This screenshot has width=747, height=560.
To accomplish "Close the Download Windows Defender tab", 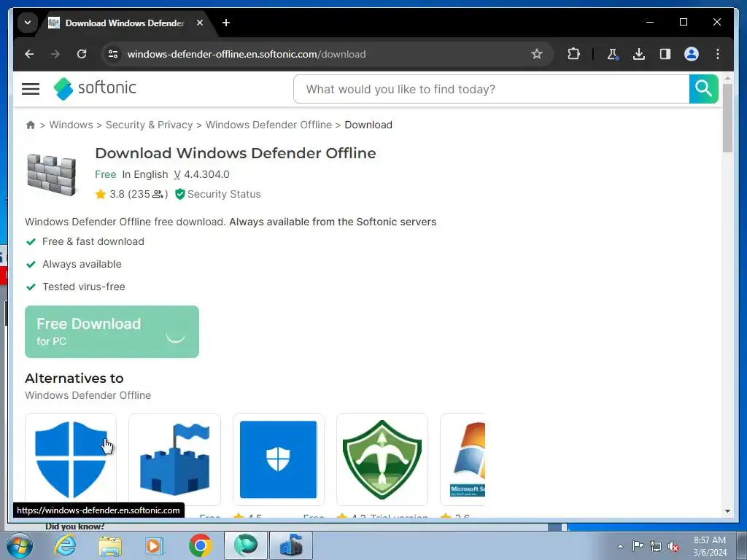I will coord(200,23).
